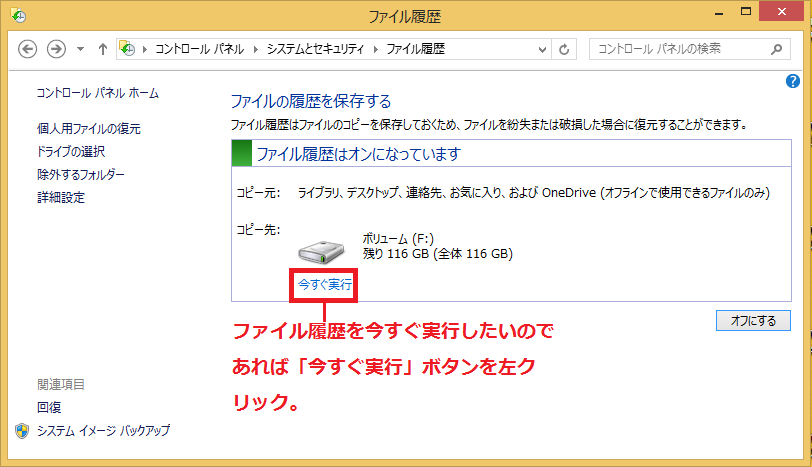Open 除外するフォルダー link
The height and width of the screenshot is (467, 812).
81,174
